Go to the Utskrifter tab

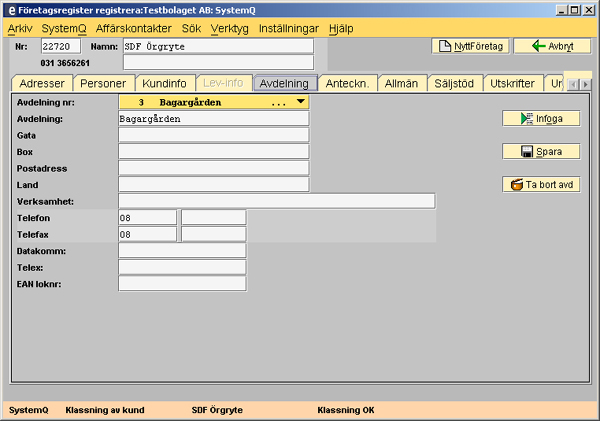coord(514,84)
